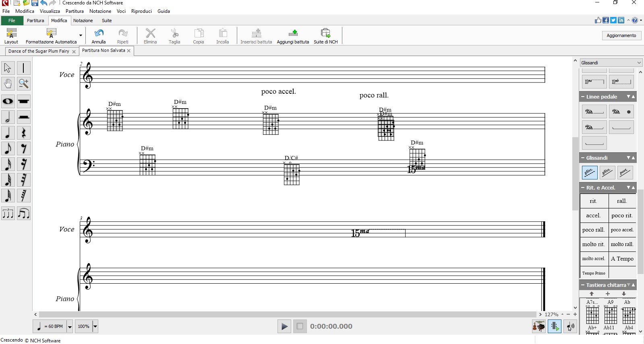Open Formattazione Automatica dropdown arrow
Screen dimensions: 644x344
(81, 36)
